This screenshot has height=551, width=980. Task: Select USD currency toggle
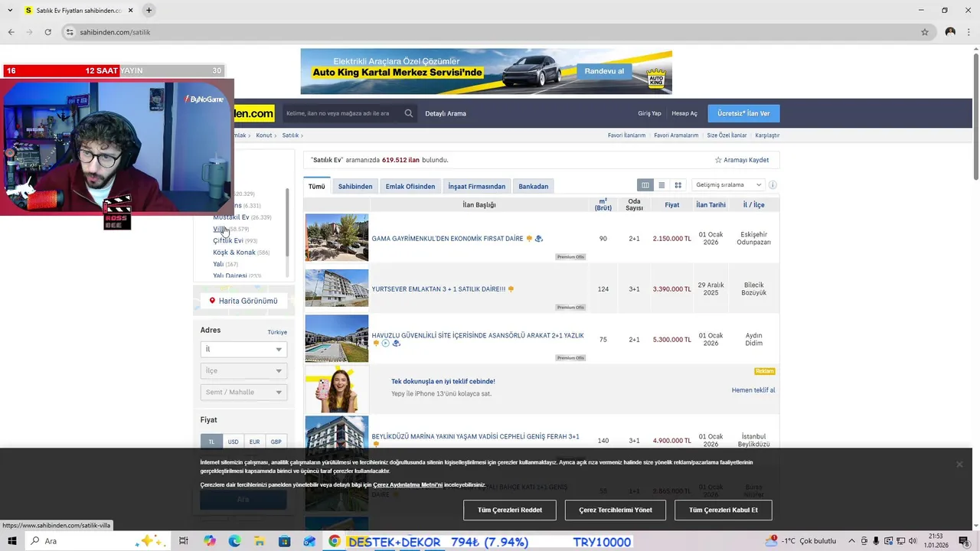(234, 442)
